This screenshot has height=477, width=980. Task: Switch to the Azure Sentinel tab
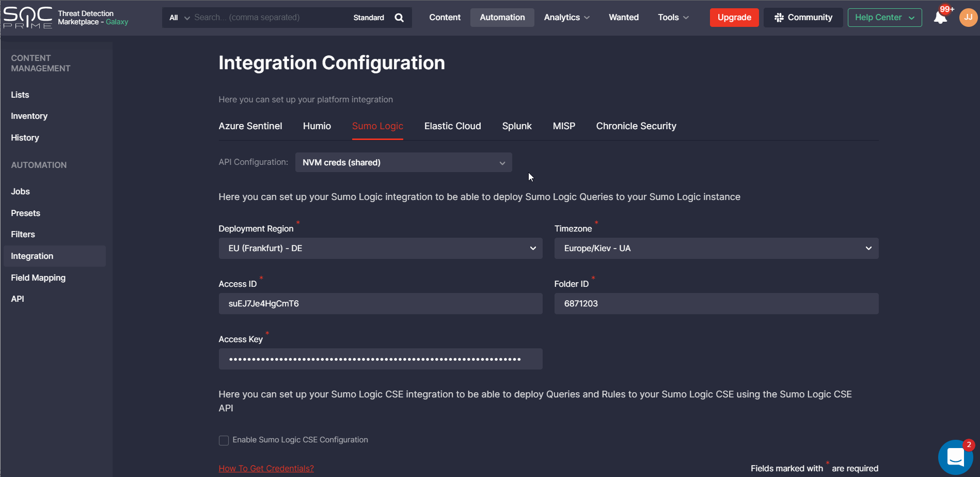click(250, 126)
